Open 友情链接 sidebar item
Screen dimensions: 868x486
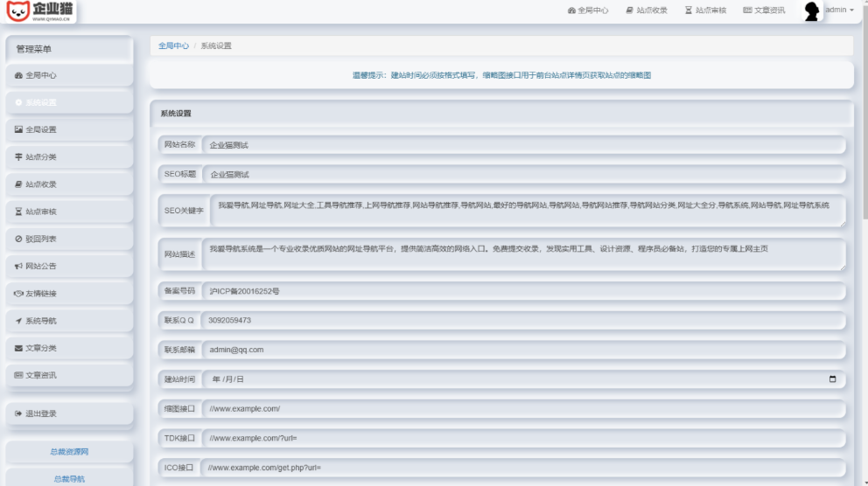70,293
